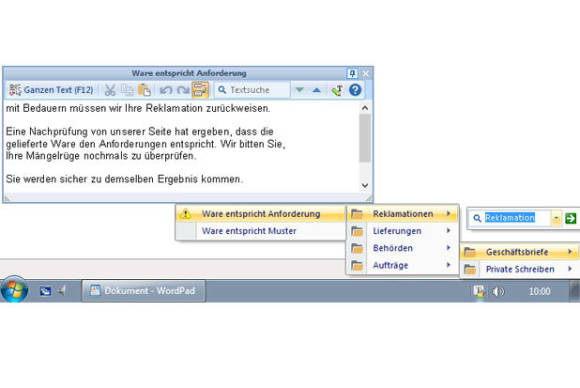Click the Undo arrow icon

pyautogui.click(x=166, y=90)
